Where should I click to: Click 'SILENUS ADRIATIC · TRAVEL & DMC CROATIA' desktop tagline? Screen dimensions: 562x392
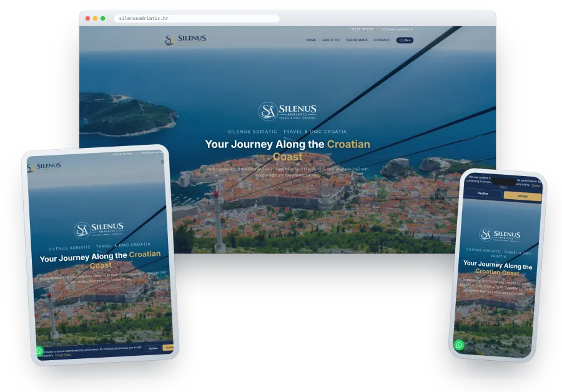point(287,132)
